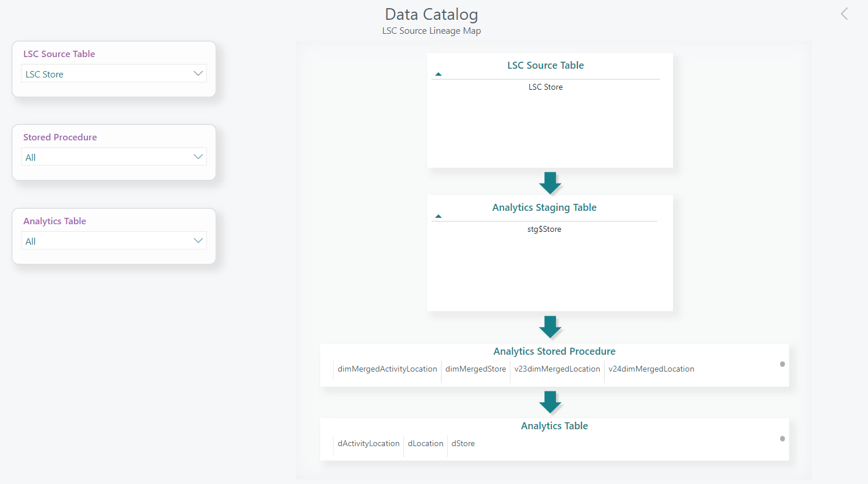Viewport: 868px width, 484px height.
Task: Click scroll handle in Analytics Table panel
Action: pyautogui.click(x=782, y=439)
